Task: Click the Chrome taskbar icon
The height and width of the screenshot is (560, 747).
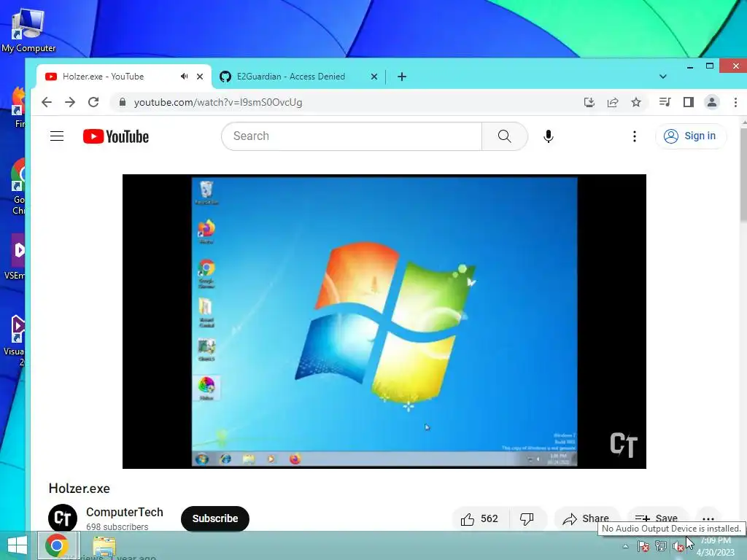Action: pos(57,545)
